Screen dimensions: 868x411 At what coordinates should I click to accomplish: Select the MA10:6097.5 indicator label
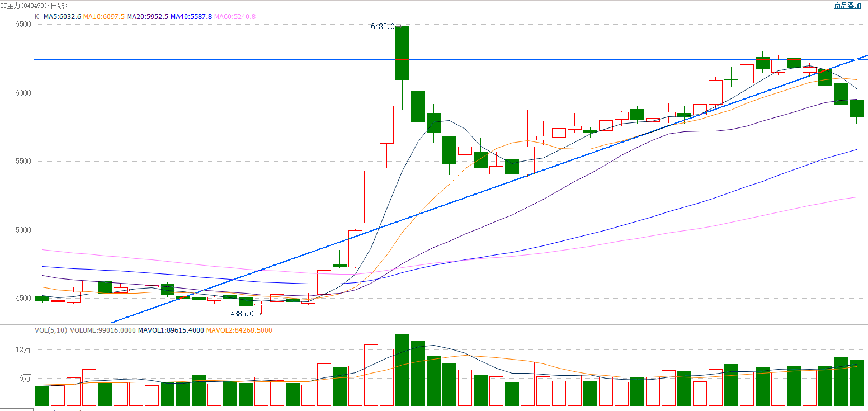(104, 17)
